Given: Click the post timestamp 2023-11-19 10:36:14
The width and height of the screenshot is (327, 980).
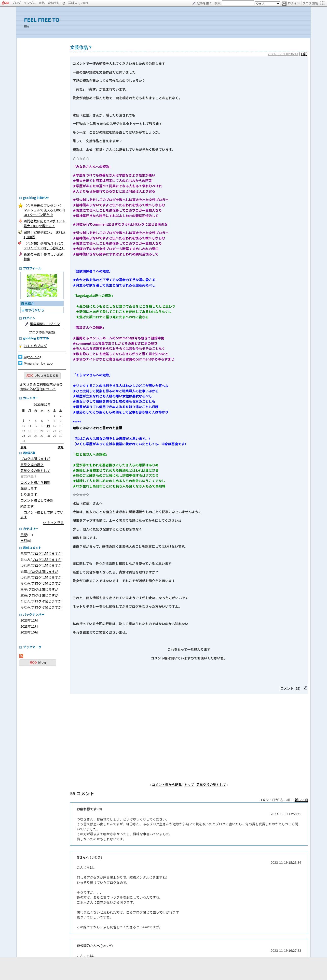Looking at the screenshot, I should (x=283, y=54).
